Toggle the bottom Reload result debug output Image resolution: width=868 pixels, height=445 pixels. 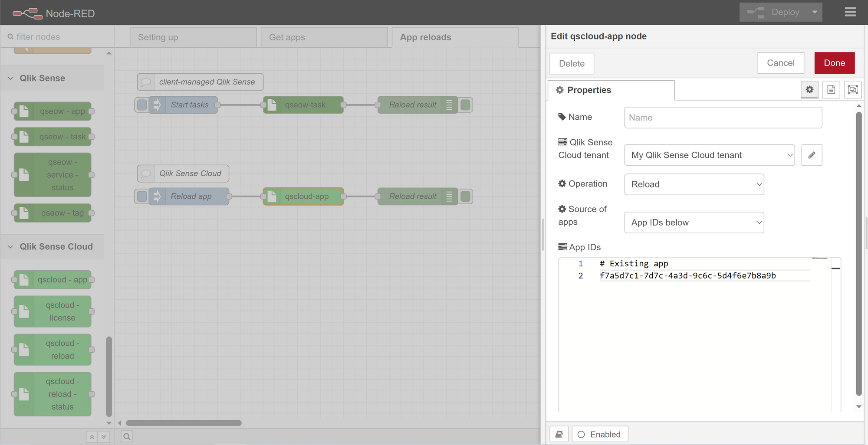(466, 196)
